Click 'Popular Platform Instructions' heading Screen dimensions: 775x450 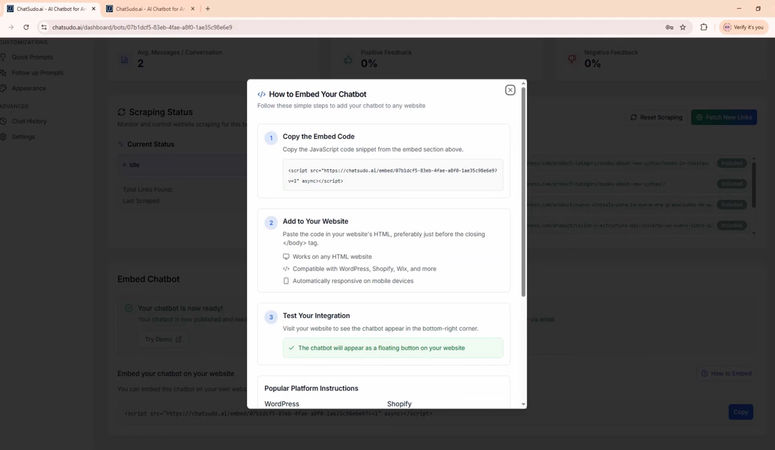[311, 388]
